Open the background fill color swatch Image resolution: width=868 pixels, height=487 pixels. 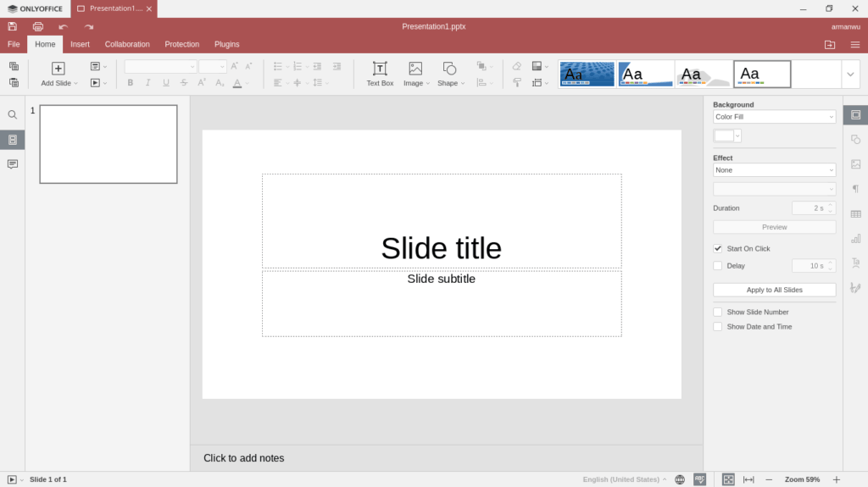point(727,136)
